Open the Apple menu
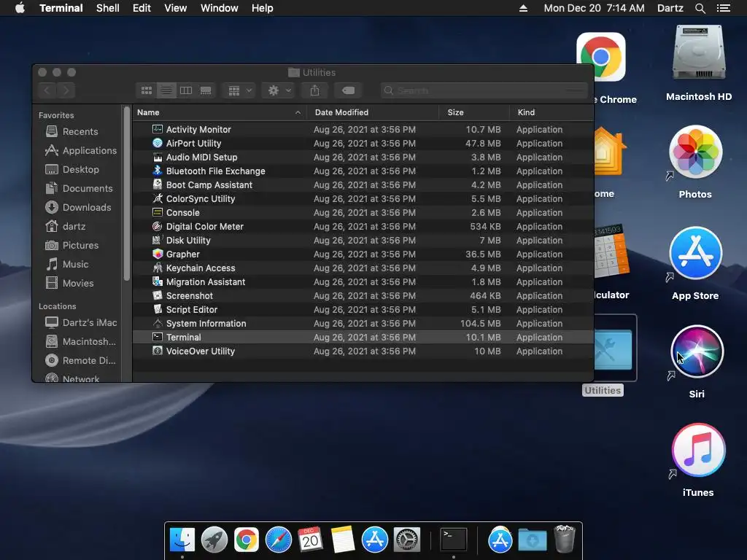The image size is (747, 560). point(20,8)
